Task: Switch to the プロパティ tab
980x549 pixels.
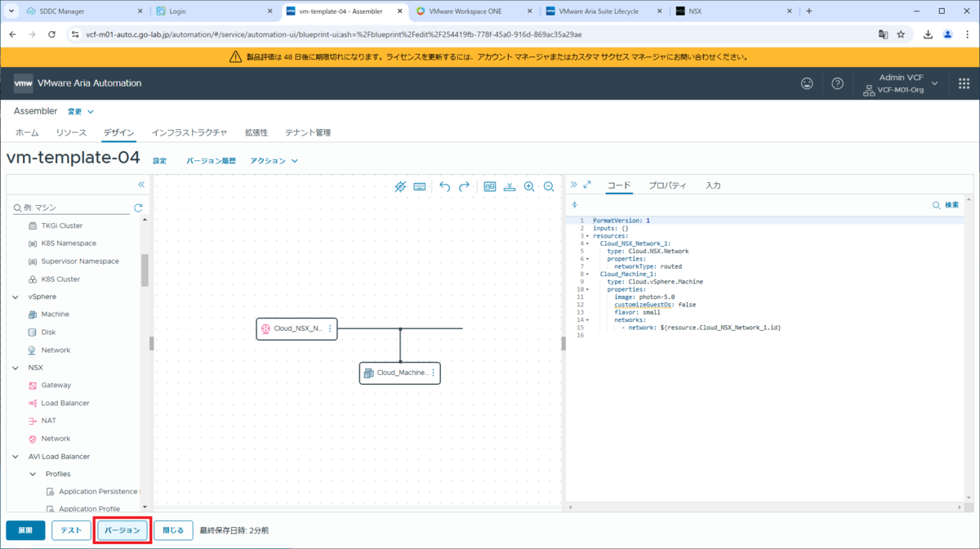Action: (x=667, y=185)
